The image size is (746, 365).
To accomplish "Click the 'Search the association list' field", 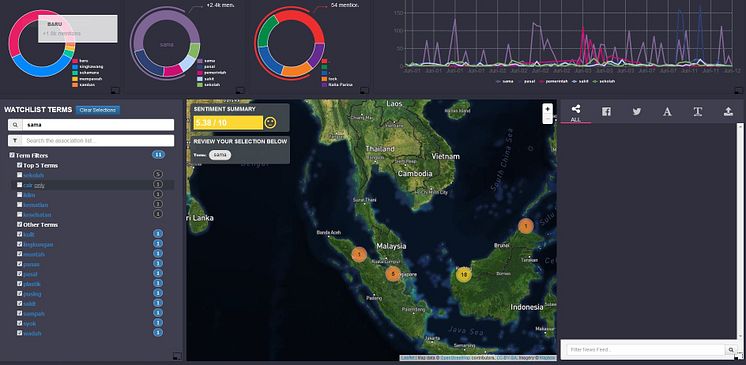I will [x=98, y=141].
